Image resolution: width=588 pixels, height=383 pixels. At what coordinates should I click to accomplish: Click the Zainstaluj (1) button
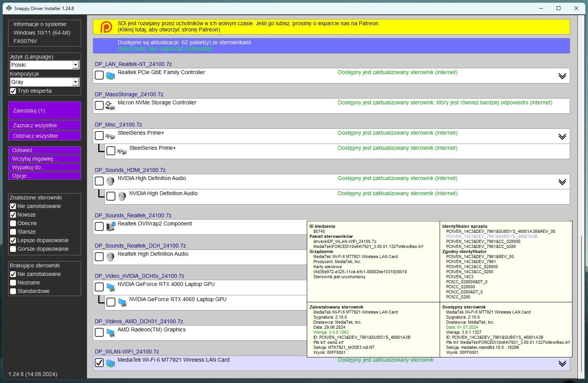coord(44,110)
